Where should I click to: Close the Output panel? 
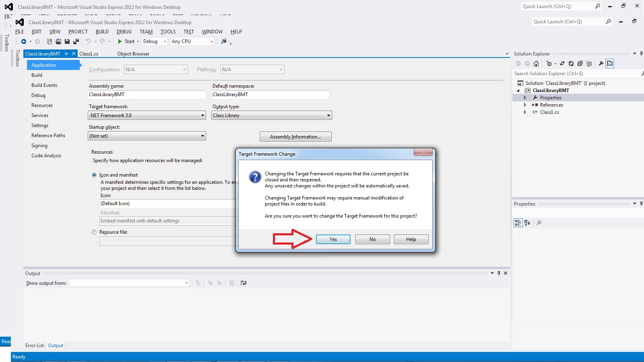pos(506,273)
